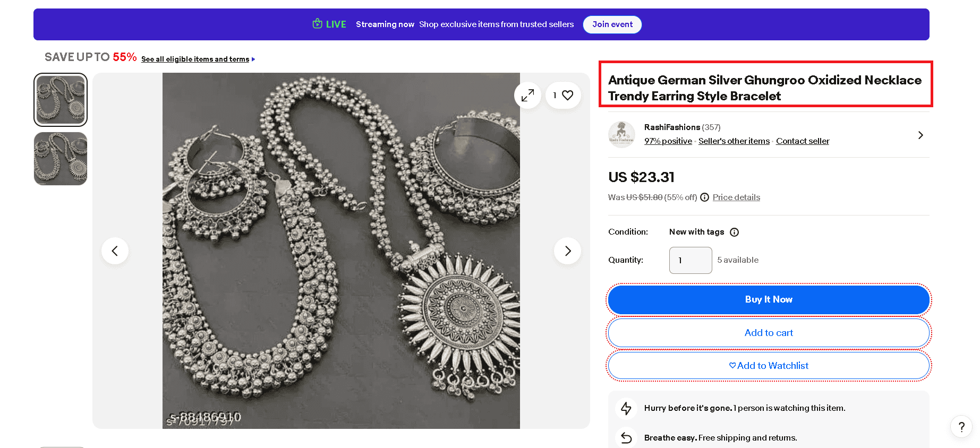980x448 pixels.
Task: Open the RashiFashions seller avatar
Action: pos(621,134)
